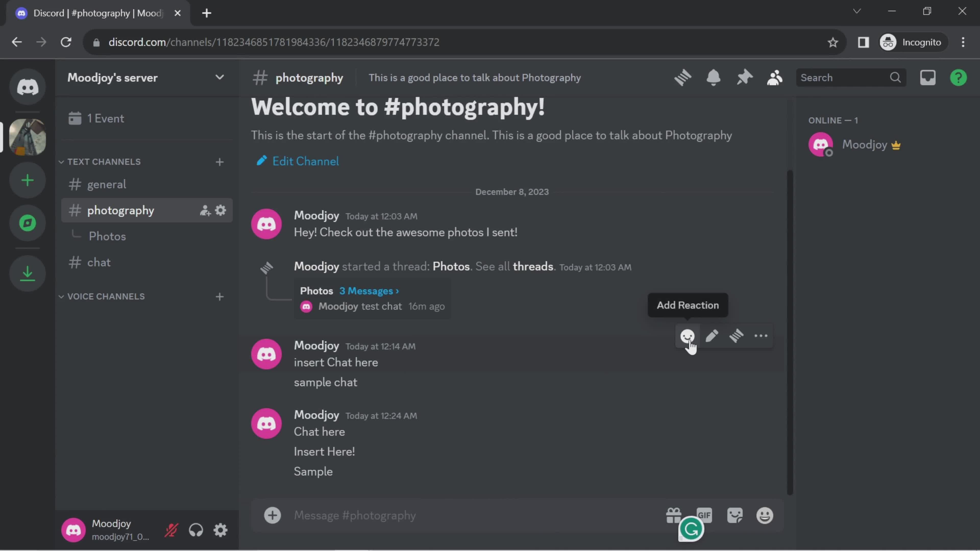This screenshot has height=551, width=980.
Task: Click photography channel name in header
Action: pyautogui.click(x=309, y=78)
